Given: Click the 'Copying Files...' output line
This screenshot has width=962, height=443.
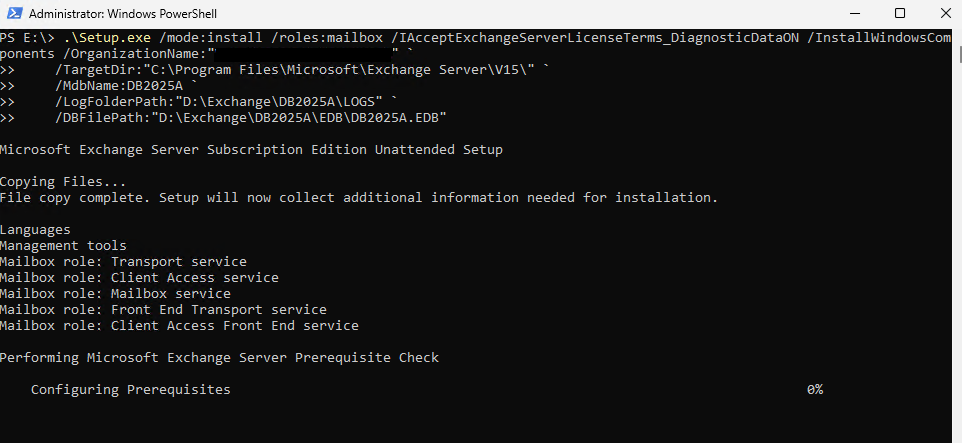Looking at the screenshot, I should click(x=63, y=182).
